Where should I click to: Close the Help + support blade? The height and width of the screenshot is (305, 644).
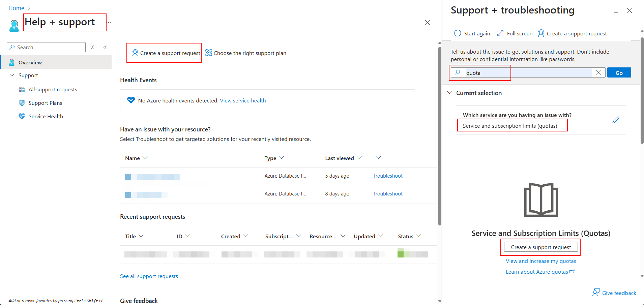click(427, 23)
